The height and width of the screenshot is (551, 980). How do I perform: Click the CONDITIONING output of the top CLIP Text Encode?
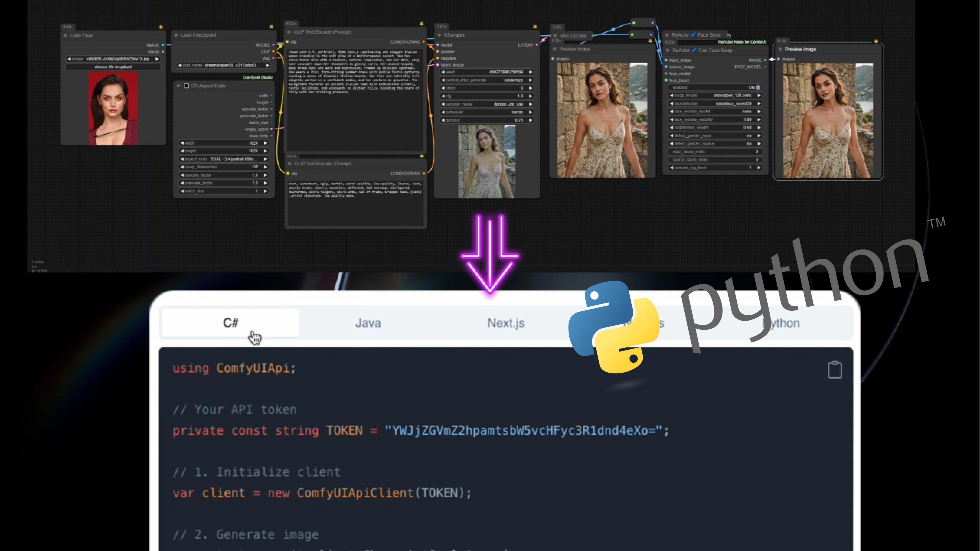coord(424,42)
